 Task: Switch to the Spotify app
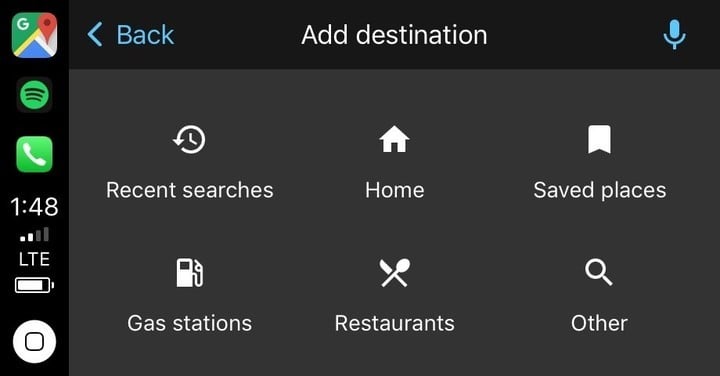point(34,95)
